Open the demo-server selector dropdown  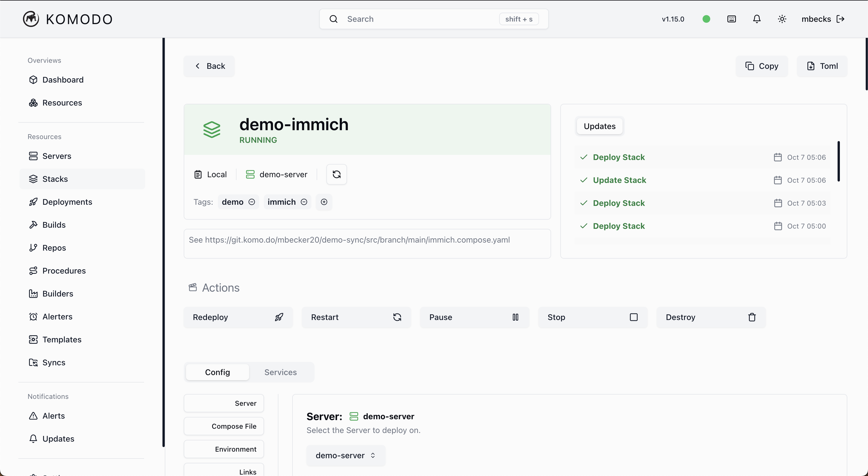345,455
